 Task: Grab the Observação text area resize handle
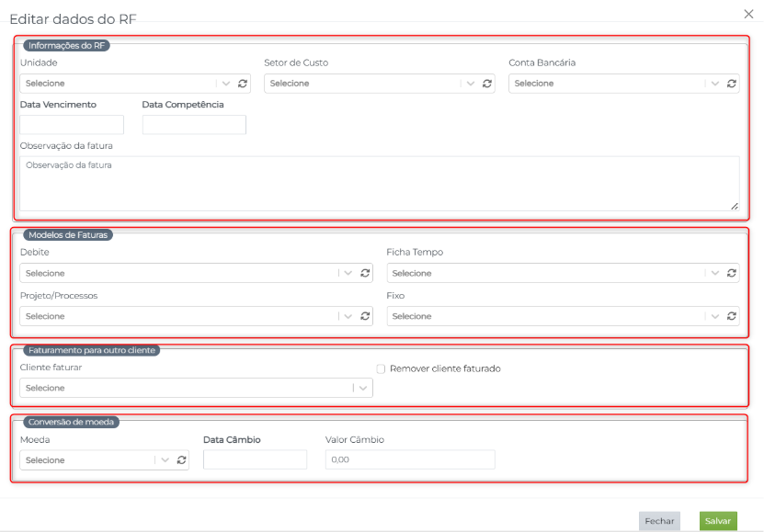click(x=735, y=207)
